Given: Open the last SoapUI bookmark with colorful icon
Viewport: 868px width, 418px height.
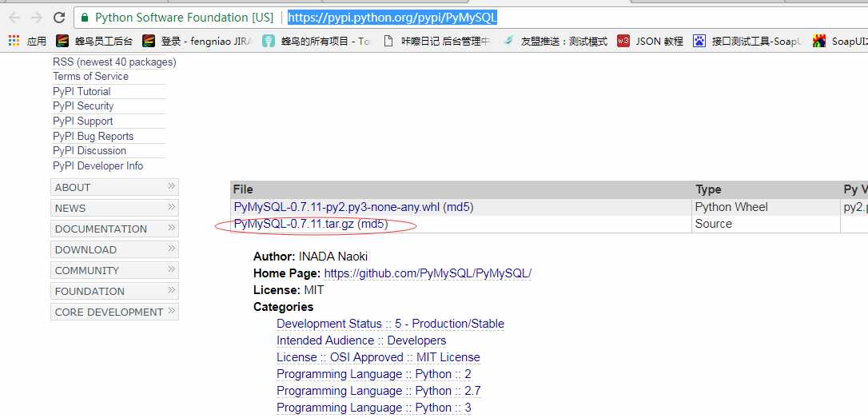Looking at the screenshot, I should click(840, 41).
